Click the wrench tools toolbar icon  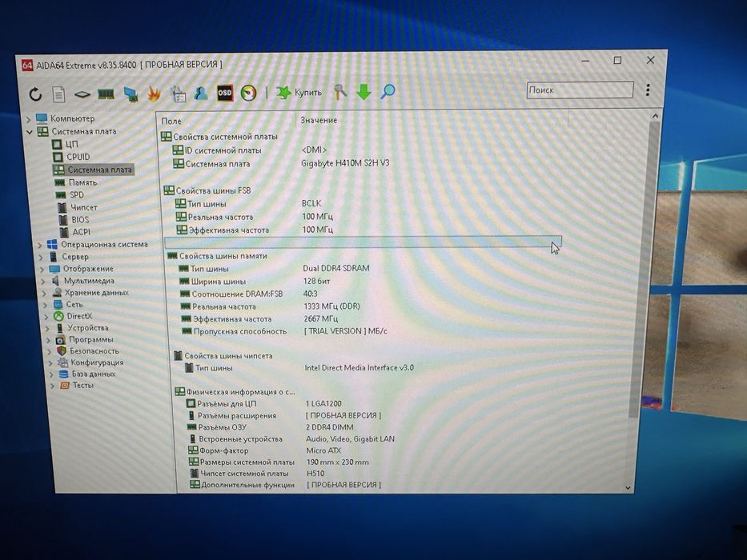[339, 91]
